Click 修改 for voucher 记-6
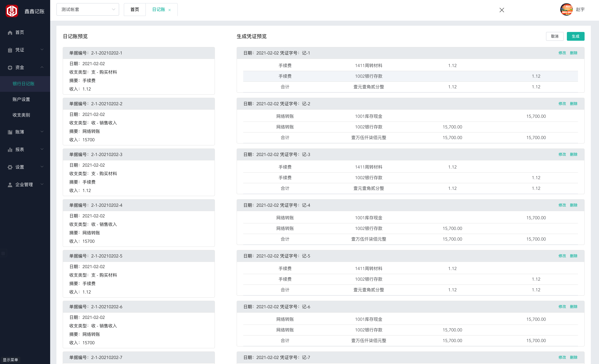 coord(562,307)
